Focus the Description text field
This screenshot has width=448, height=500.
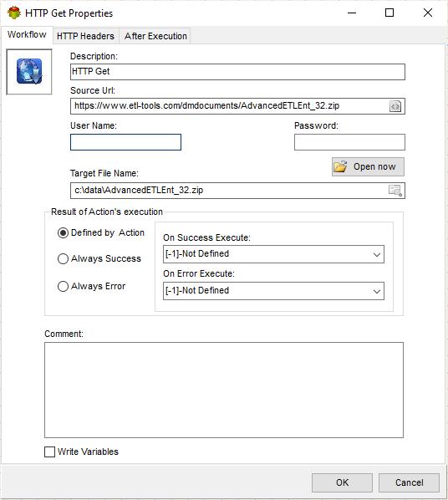click(x=237, y=72)
